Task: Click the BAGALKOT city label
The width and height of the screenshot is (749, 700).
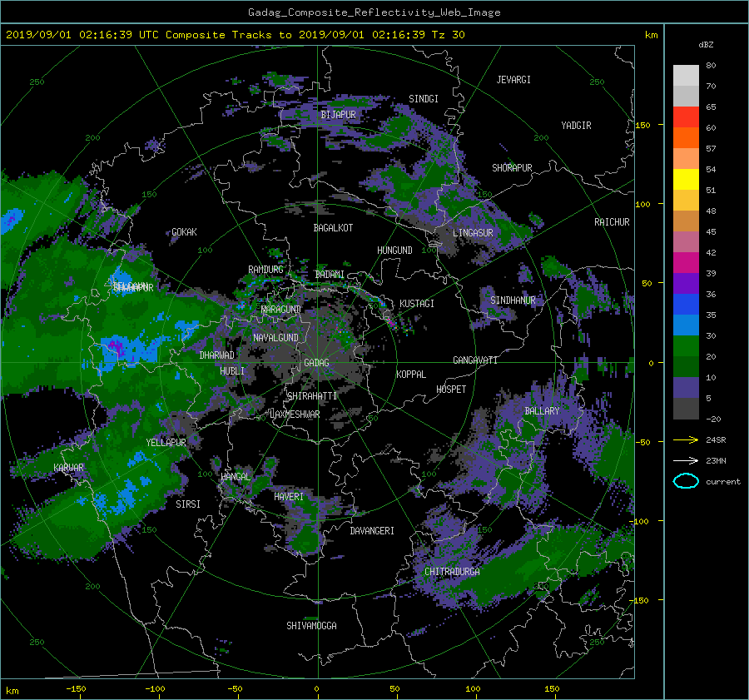Action: point(333,228)
